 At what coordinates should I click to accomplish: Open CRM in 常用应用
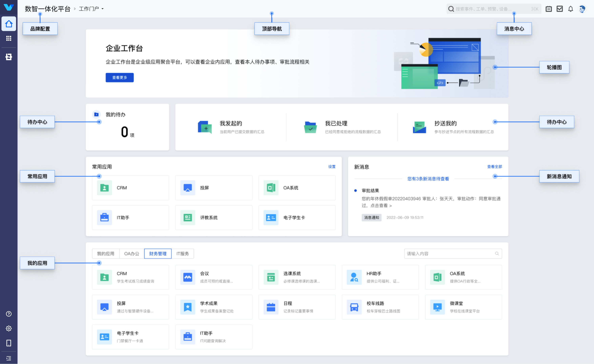130,188
